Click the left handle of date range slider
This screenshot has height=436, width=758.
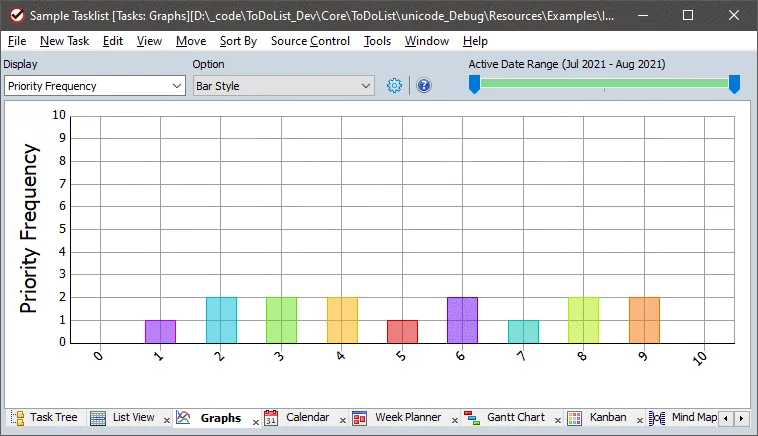[474, 85]
